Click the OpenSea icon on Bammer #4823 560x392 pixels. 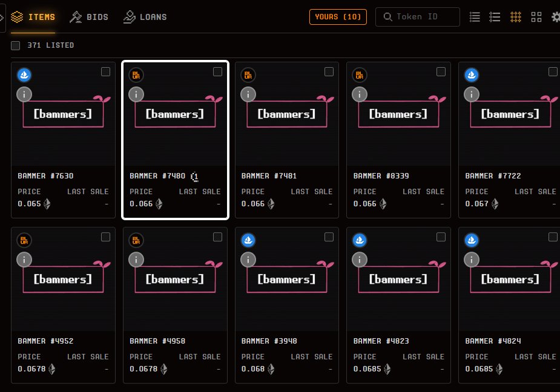pos(360,240)
